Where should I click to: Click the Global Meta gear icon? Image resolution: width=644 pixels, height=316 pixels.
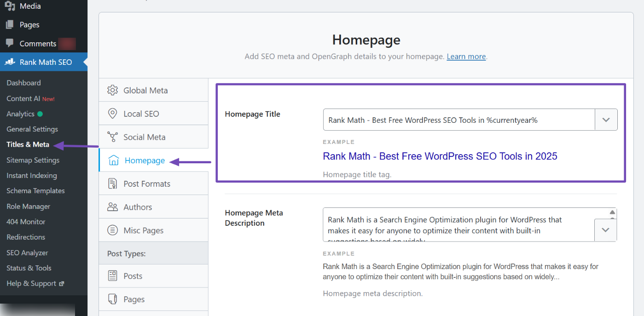tap(112, 90)
